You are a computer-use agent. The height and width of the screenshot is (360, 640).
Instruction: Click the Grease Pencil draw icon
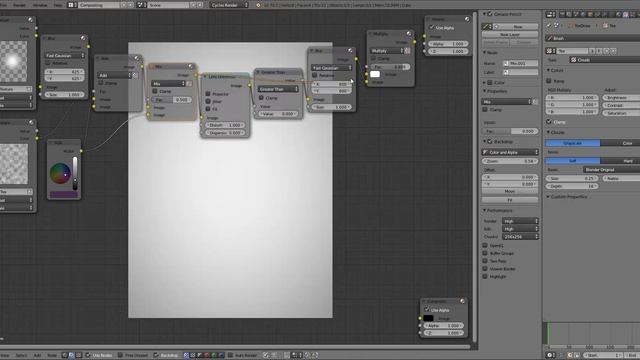(486, 27)
